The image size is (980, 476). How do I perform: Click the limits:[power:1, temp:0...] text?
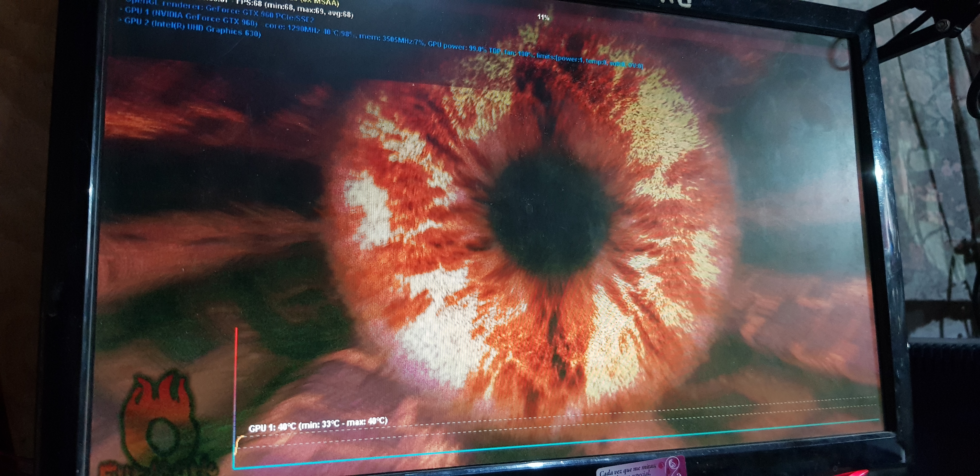589,61
